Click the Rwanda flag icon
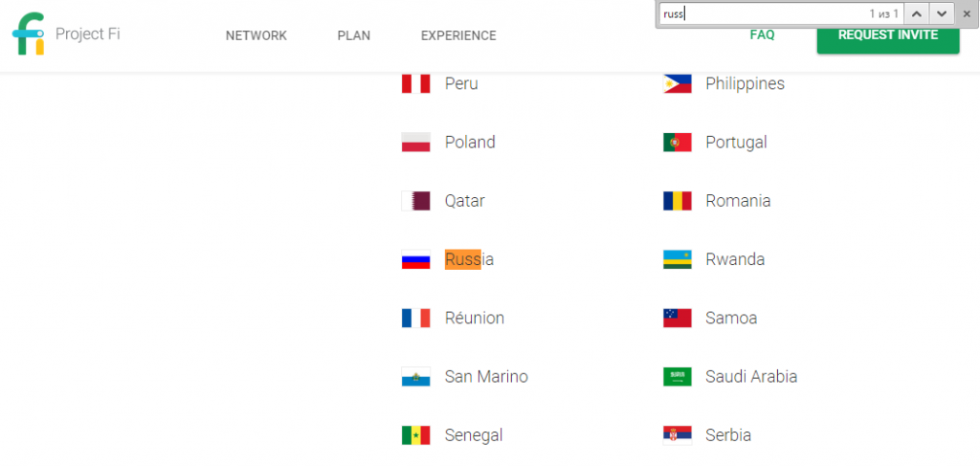The height and width of the screenshot is (466, 980). click(x=677, y=259)
